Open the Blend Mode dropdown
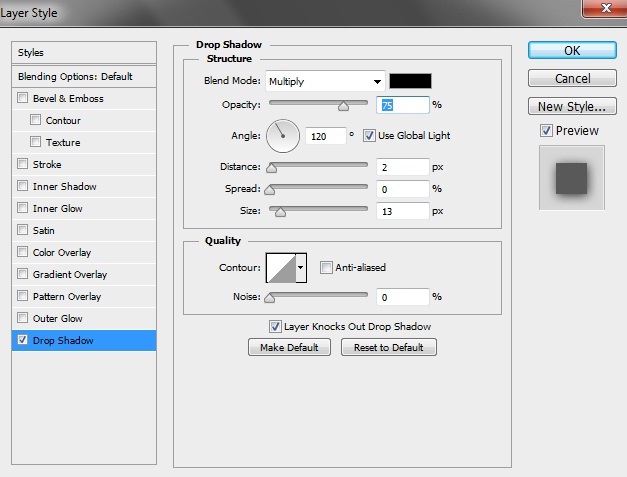 coord(325,81)
